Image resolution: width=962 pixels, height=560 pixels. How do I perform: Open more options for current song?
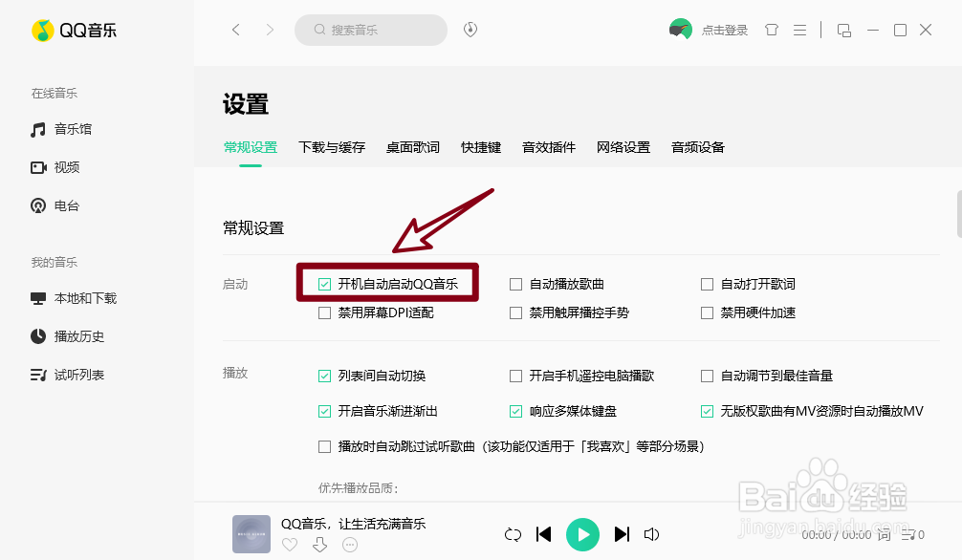tap(350, 545)
